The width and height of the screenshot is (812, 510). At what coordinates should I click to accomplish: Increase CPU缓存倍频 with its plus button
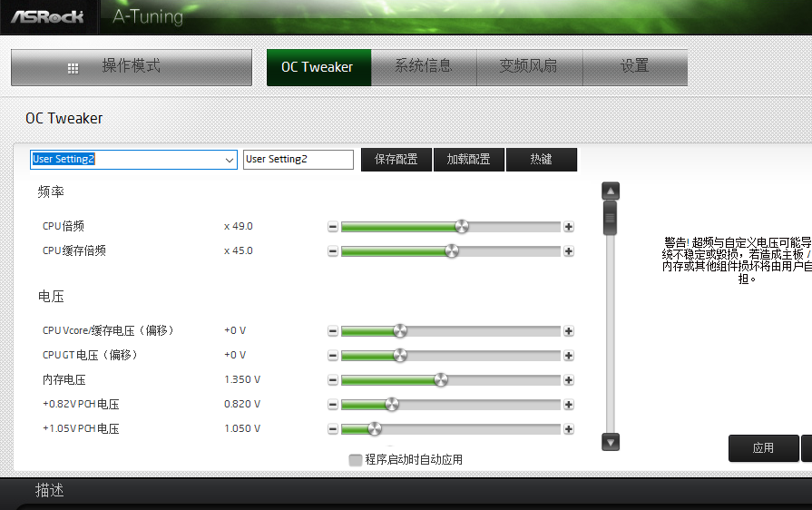coord(569,251)
